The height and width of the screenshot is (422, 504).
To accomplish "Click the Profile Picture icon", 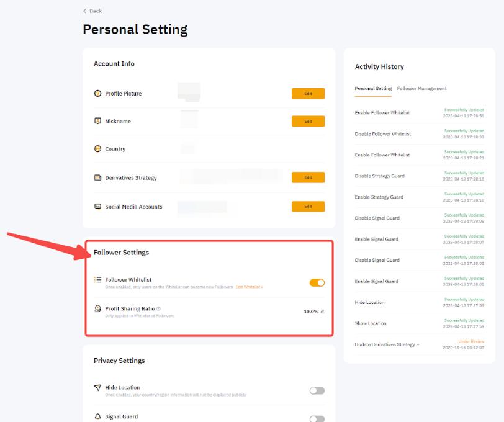I will 97,94.
